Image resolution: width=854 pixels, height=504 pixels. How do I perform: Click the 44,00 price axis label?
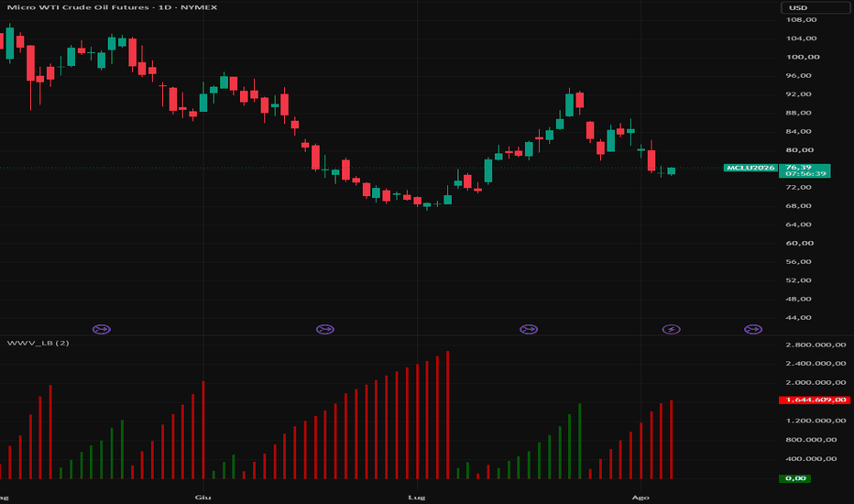click(x=798, y=317)
